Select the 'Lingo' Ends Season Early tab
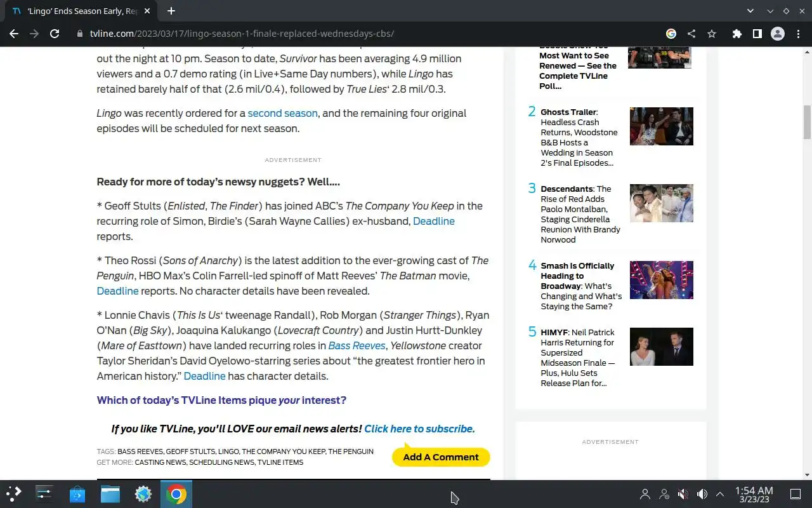 [81, 11]
